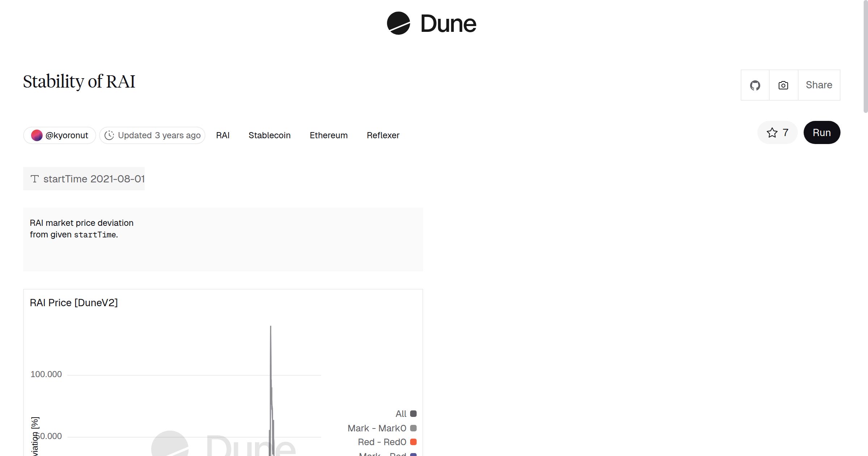Screen dimensions: 868x456
Task: Open the Reflexer tag
Action: (383, 135)
